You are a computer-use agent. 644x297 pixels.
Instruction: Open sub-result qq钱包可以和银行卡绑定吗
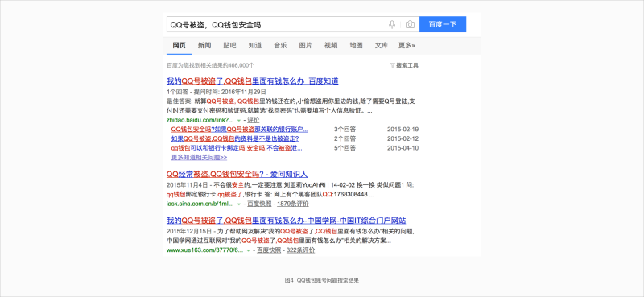(237, 148)
